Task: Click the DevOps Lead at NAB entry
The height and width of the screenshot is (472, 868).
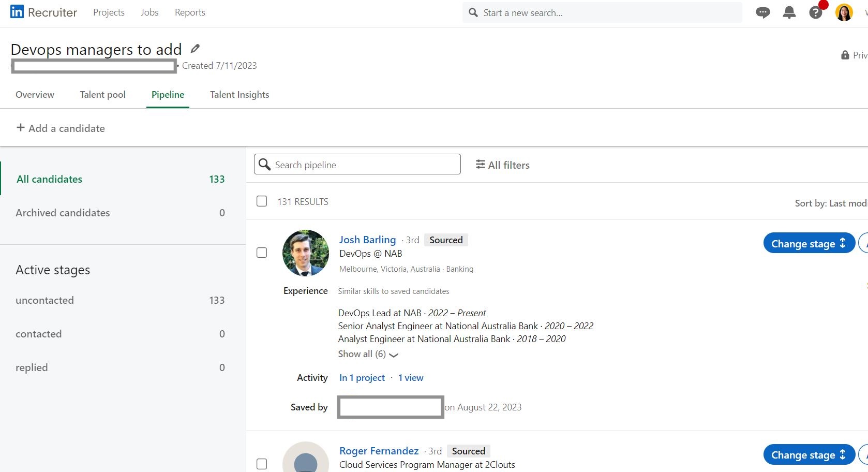Action: [412, 313]
